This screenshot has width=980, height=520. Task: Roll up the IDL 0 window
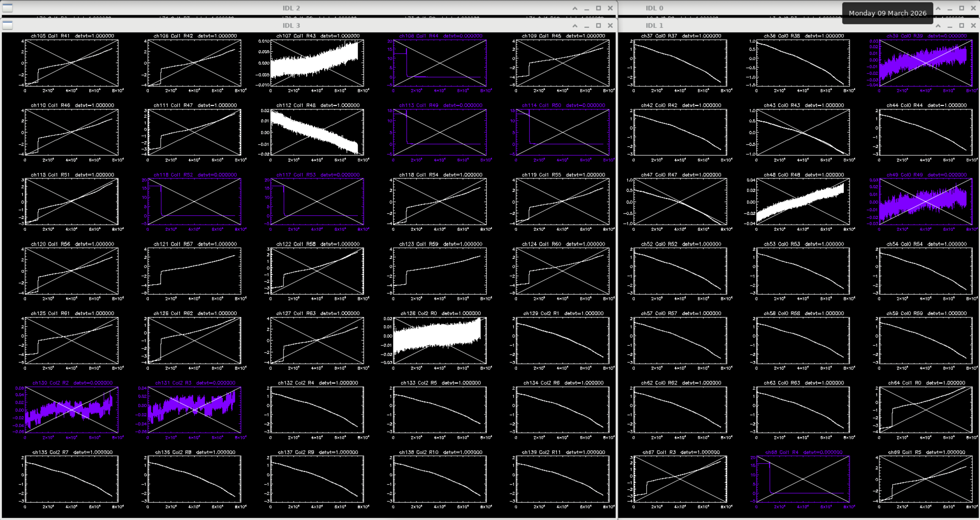pos(938,8)
